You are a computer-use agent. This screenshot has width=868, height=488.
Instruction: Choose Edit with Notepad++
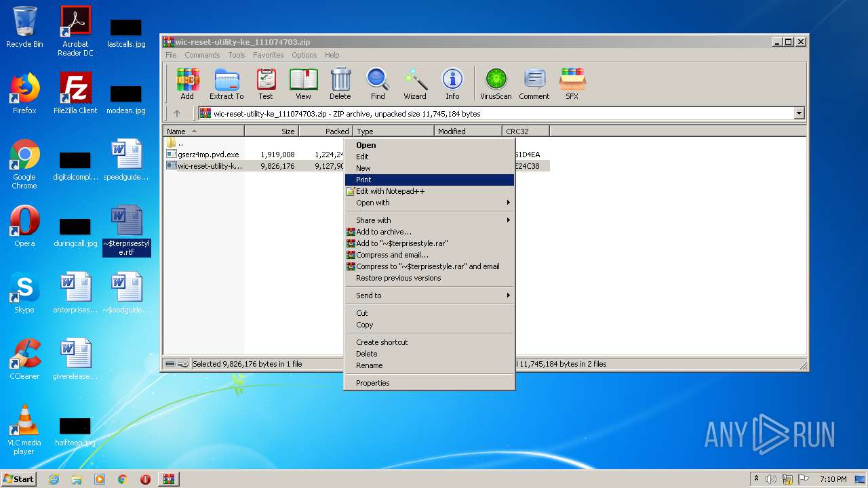click(429, 191)
